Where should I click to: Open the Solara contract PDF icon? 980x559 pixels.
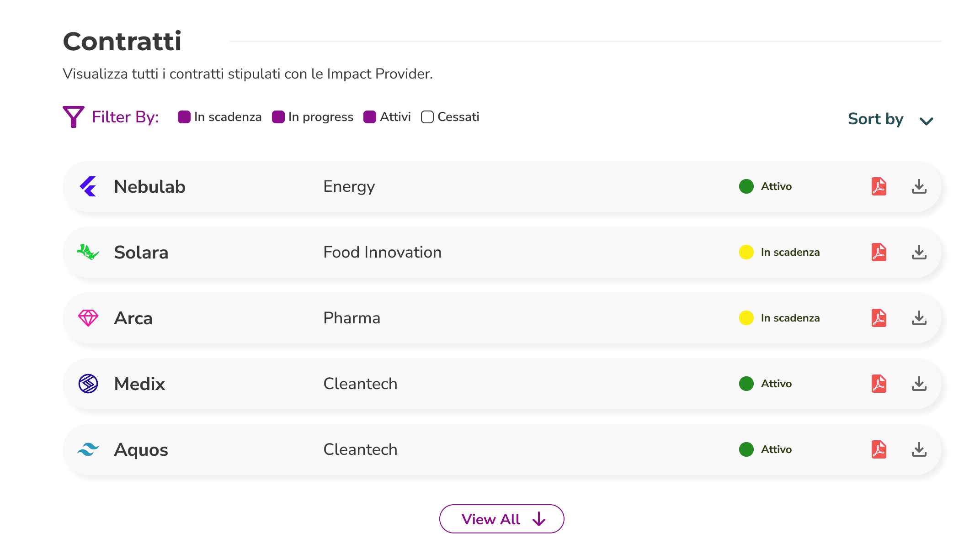click(x=879, y=252)
